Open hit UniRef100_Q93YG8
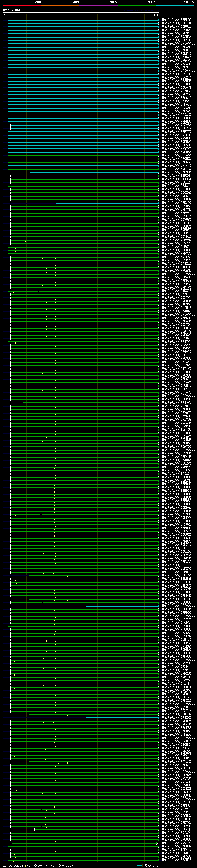 pyautogui.click(x=177, y=663)
